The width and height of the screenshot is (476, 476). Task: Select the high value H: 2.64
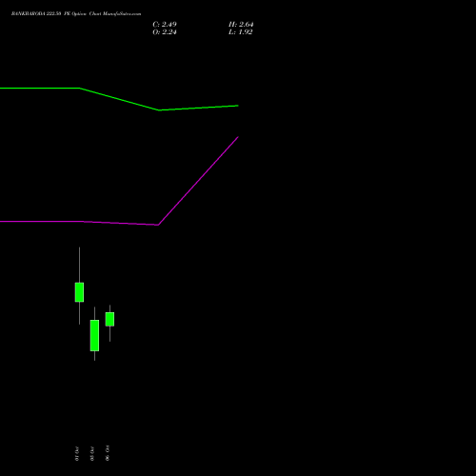(x=241, y=25)
